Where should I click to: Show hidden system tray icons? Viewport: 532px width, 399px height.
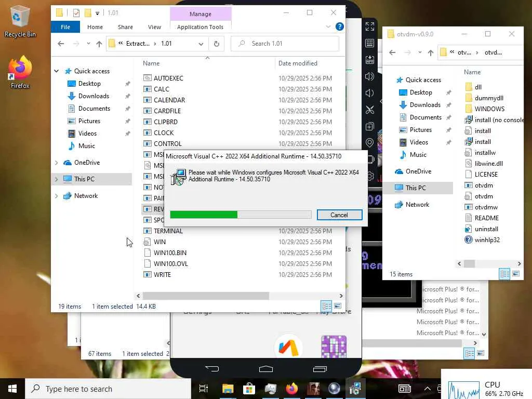(428, 389)
